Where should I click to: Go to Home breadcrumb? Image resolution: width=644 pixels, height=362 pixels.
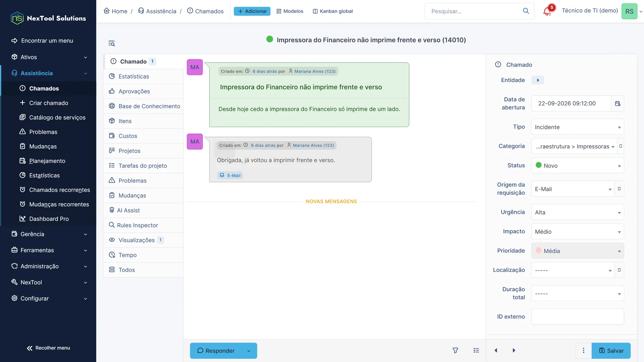click(116, 11)
